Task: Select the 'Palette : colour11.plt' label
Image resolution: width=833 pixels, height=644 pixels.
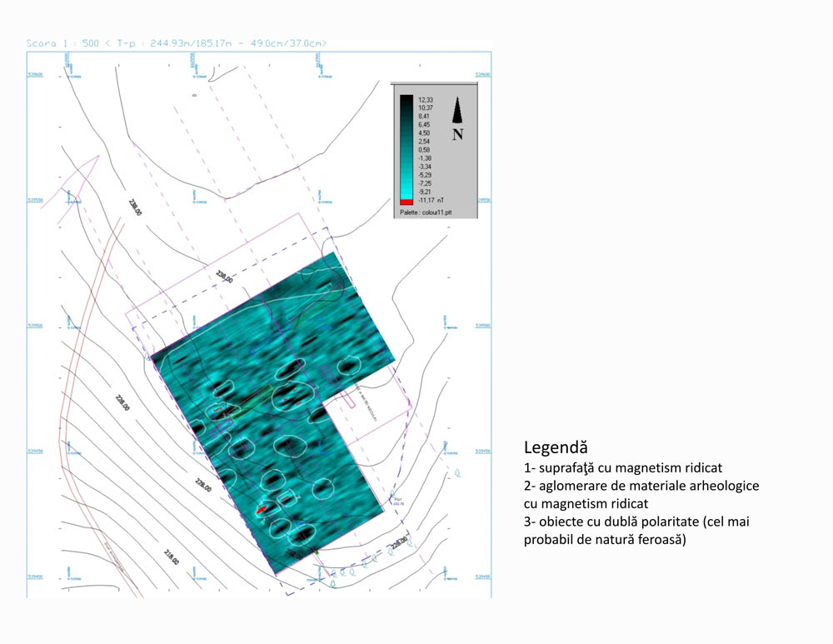Action: (x=426, y=212)
